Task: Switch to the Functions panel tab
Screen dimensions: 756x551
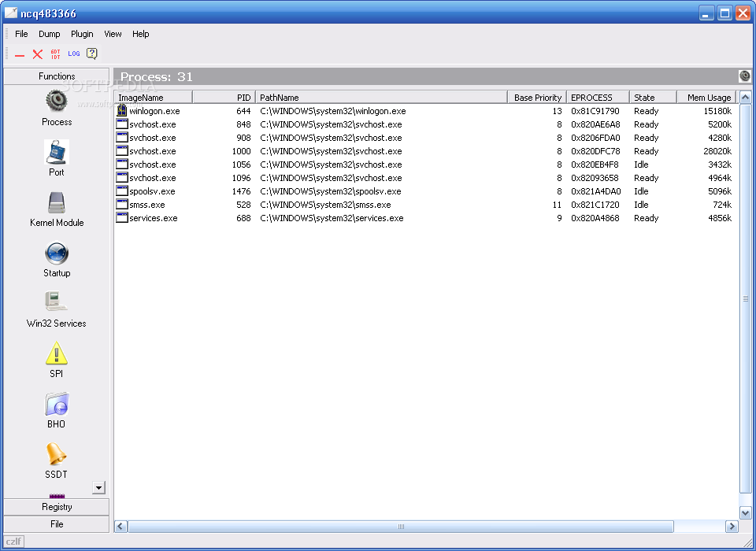Action: pos(57,76)
